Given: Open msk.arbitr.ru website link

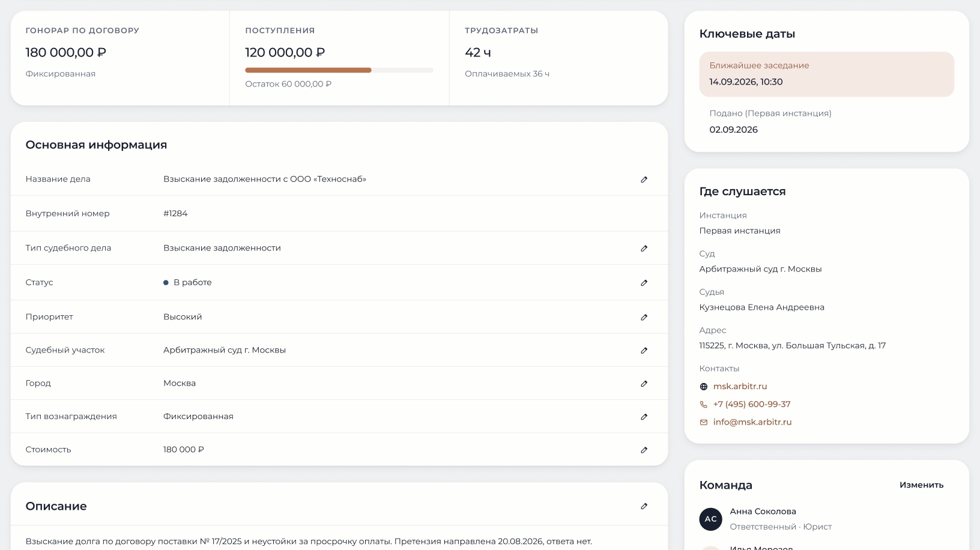Looking at the screenshot, I should click(740, 387).
